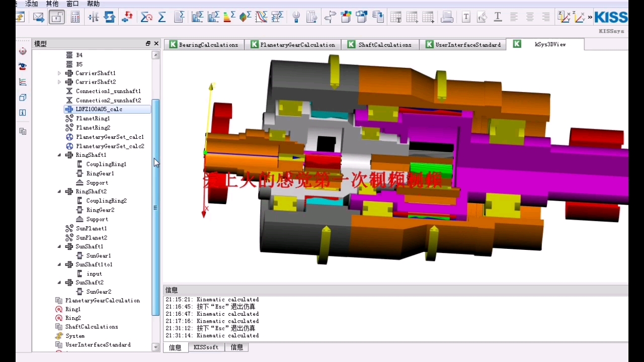
Task: Expand CarrierShaft2 tree node
Action: point(59,82)
